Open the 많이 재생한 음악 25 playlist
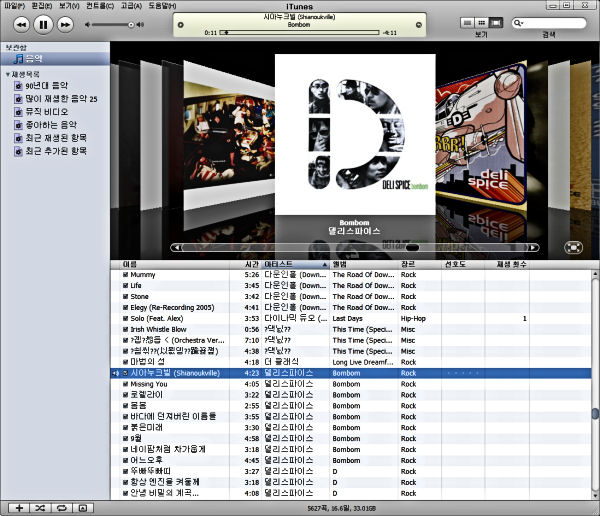This screenshot has height=516, width=600. (56, 99)
